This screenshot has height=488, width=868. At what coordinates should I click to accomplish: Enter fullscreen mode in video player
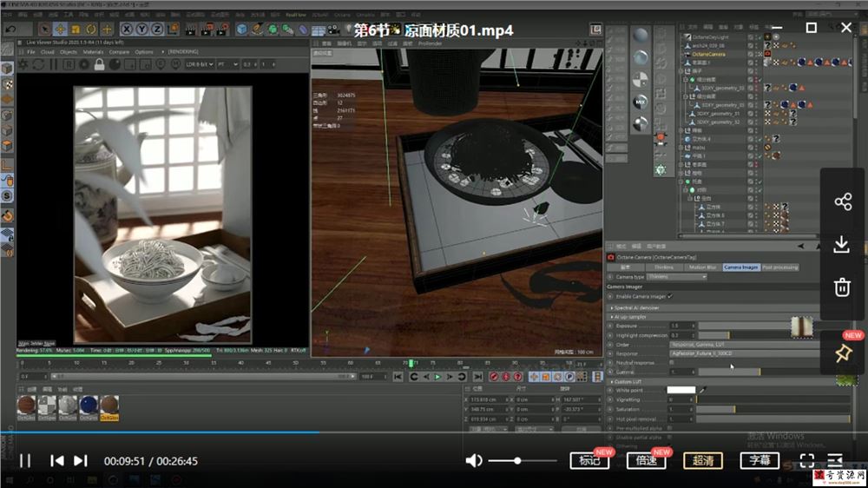tap(807, 461)
